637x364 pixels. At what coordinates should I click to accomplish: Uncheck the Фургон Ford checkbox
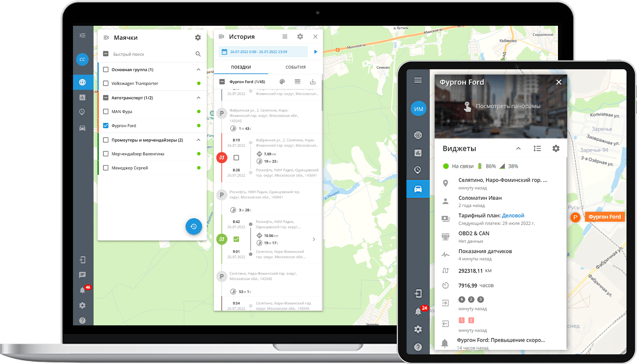pyautogui.click(x=106, y=126)
